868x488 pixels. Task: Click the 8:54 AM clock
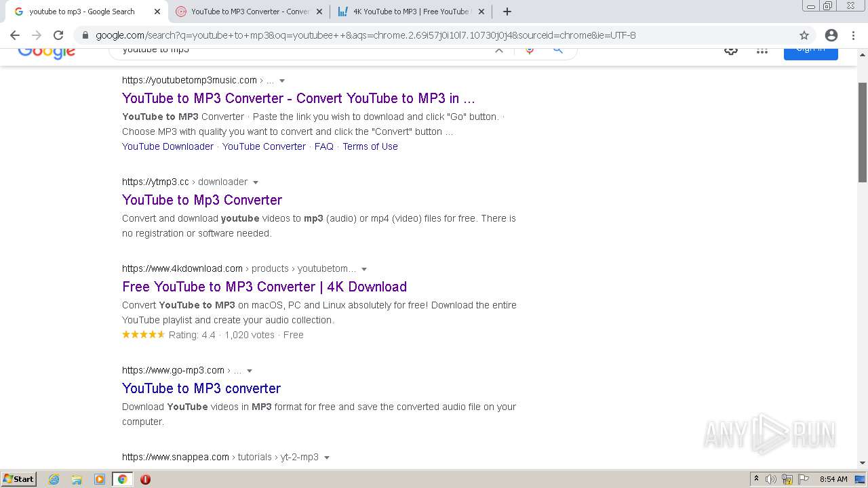point(833,479)
